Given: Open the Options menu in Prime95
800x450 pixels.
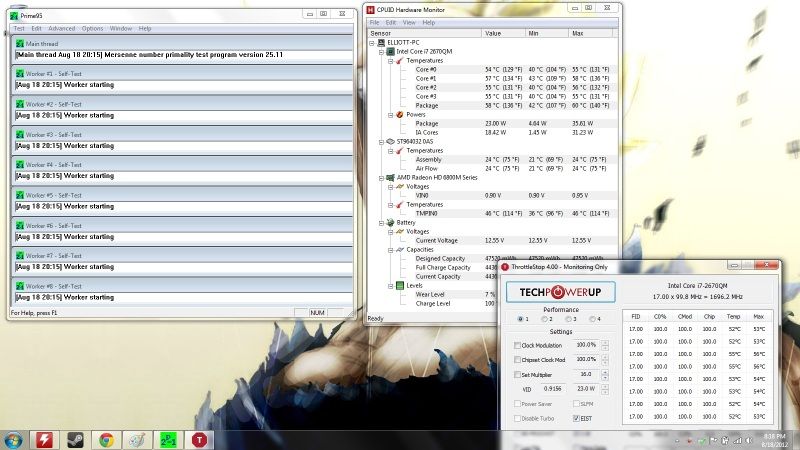Looking at the screenshot, I should click(92, 29).
